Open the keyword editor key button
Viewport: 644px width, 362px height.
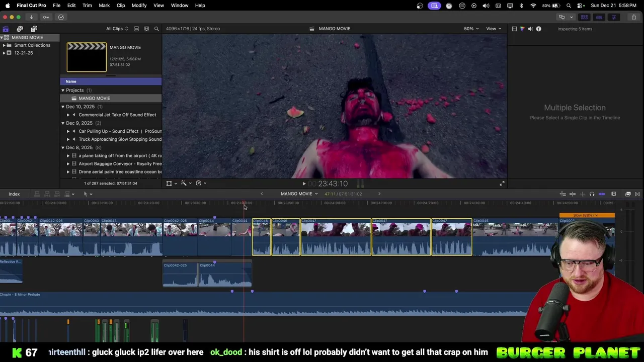click(46, 17)
